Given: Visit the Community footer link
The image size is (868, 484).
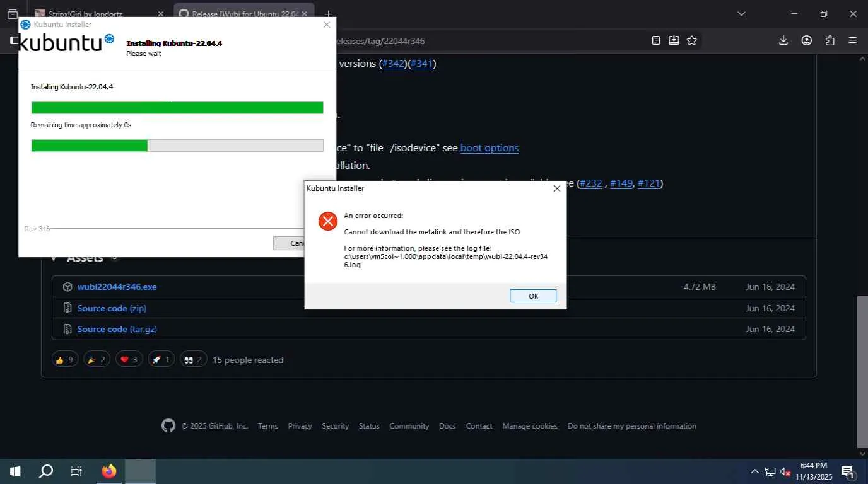Looking at the screenshot, I should click(409, 426).
